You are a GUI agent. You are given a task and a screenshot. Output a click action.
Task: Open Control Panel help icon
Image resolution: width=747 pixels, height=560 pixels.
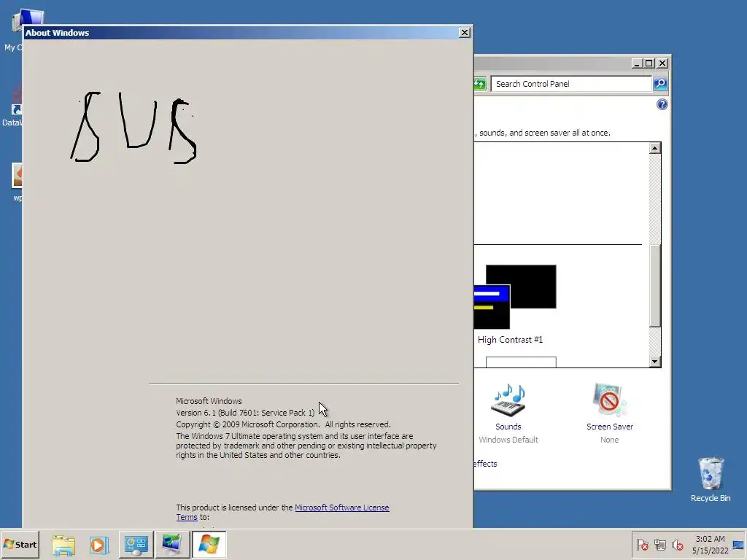point(662,104)
